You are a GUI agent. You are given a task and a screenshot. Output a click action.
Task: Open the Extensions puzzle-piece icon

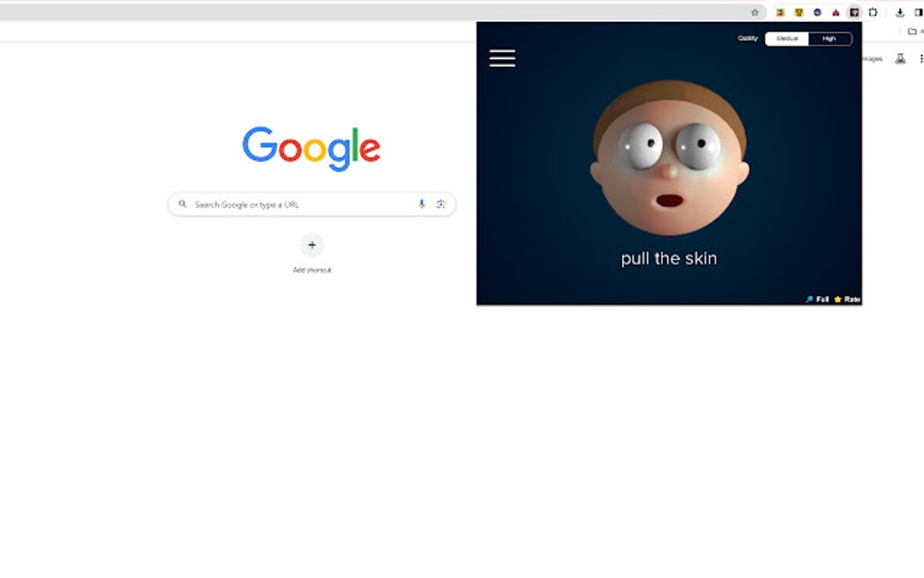pyautogui.click(x=873, y=13)
